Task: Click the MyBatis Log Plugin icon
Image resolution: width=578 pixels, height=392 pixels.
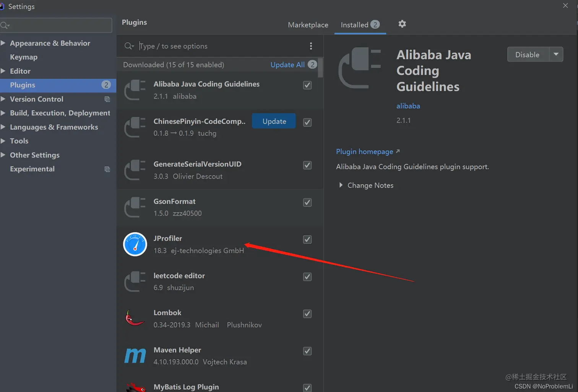Action: point(135,387)
